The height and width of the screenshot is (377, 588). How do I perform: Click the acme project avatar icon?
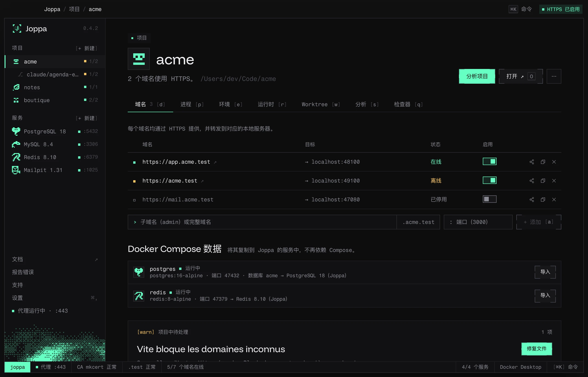coord(139,59)
